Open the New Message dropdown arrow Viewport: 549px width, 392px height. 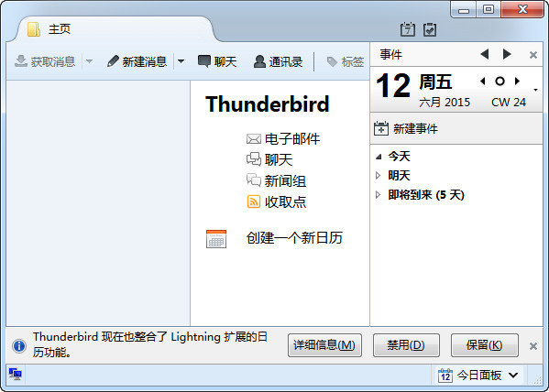click(x=181, y=61)
